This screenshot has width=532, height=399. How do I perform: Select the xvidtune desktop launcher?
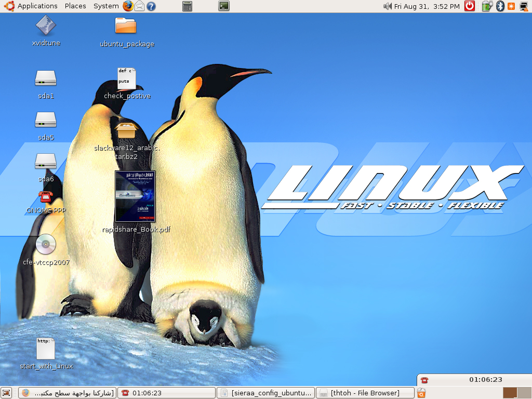[46, 31]
